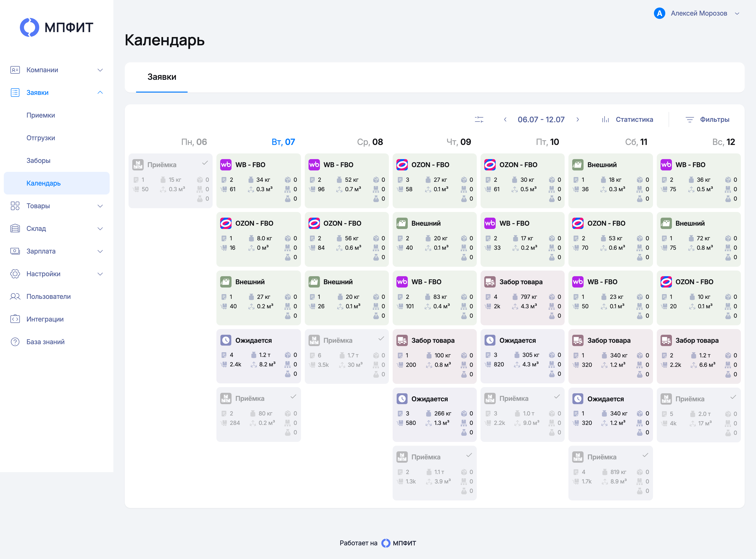Go to next week arrow
Screen dimensions: 756x559
[578, 119]
